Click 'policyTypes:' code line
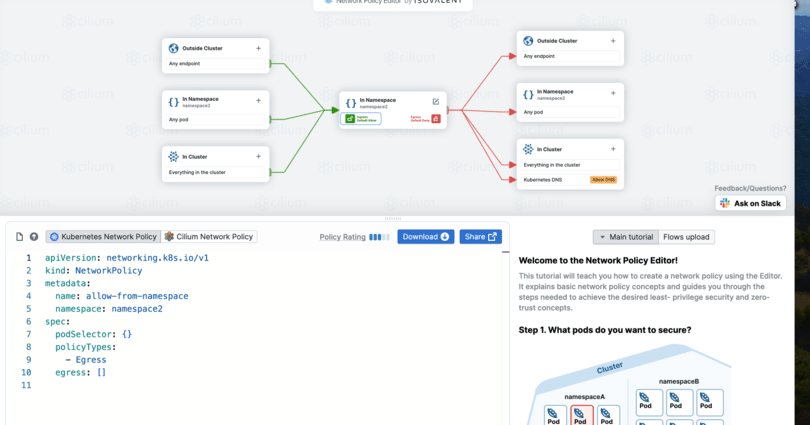 click(x=86, y=347)
